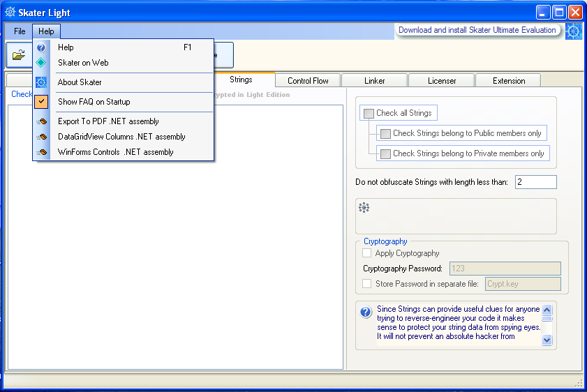Viewport: 587px width, 392px height.
Task: Click the description scroll up arrow
Action: [547, 310]
